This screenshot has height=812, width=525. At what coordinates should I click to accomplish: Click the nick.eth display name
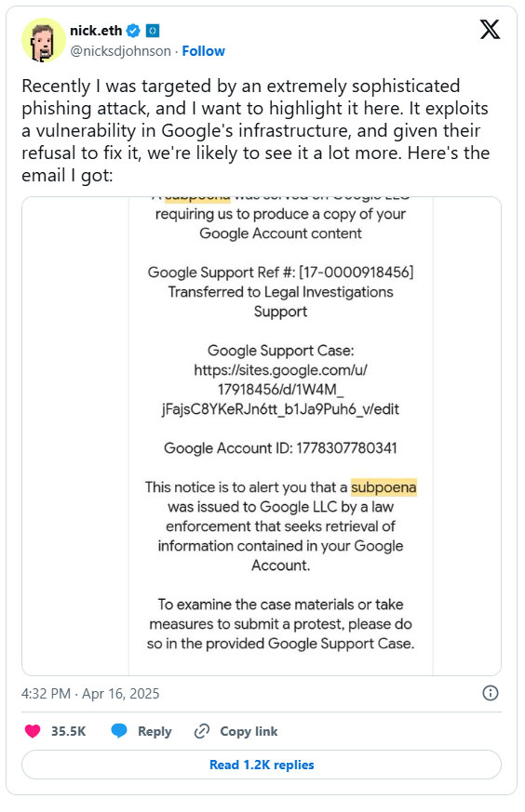(96, 31)
